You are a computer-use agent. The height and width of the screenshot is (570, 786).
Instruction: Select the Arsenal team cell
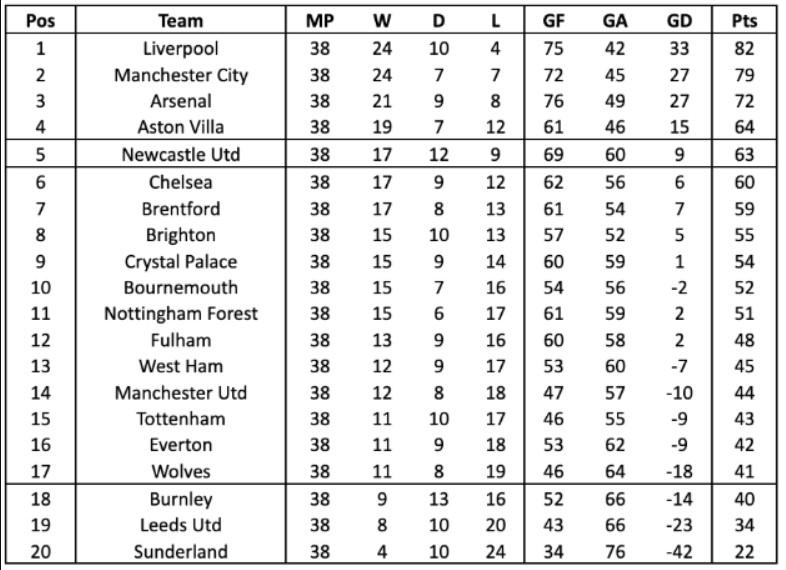pos(181,101)
